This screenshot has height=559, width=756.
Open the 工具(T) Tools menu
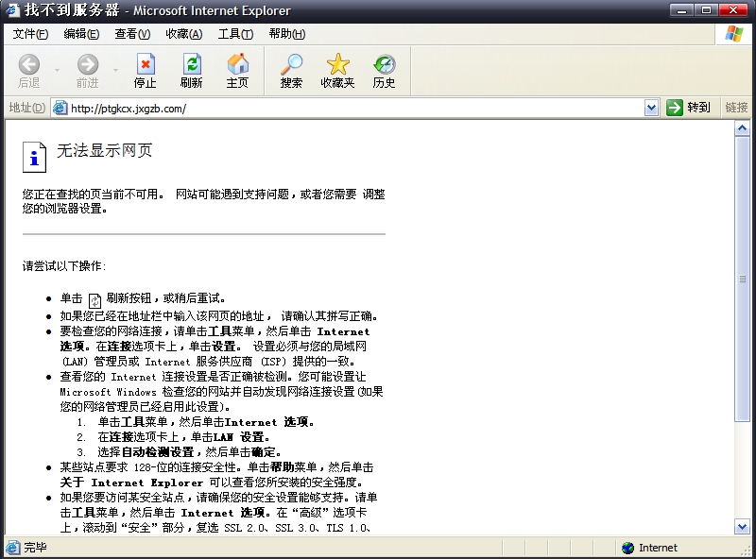pos(235,34)
